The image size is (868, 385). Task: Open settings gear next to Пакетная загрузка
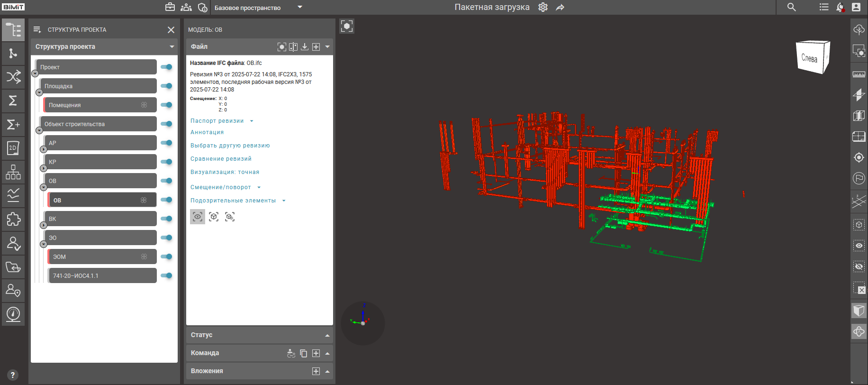(543, 7)
